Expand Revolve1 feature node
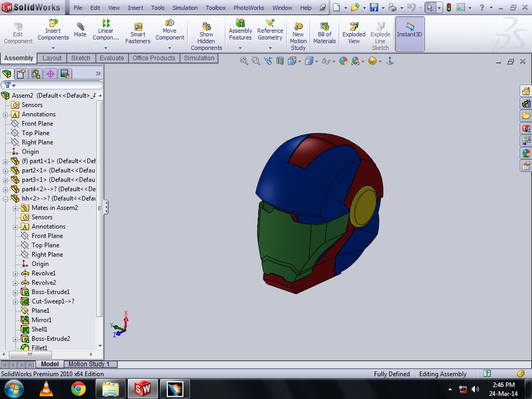Viewport: 532px width, 399px height. pyautogui.click(x=15, y=274)
